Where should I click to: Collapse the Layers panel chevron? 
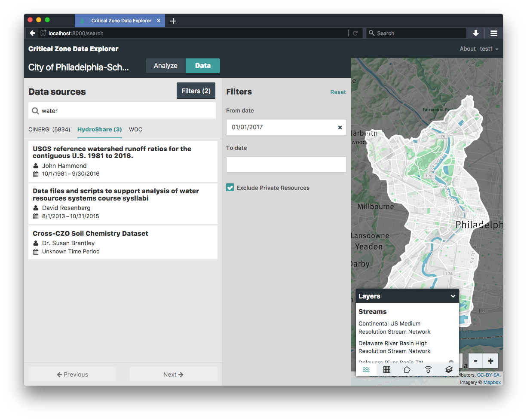[x=453, y=296]
